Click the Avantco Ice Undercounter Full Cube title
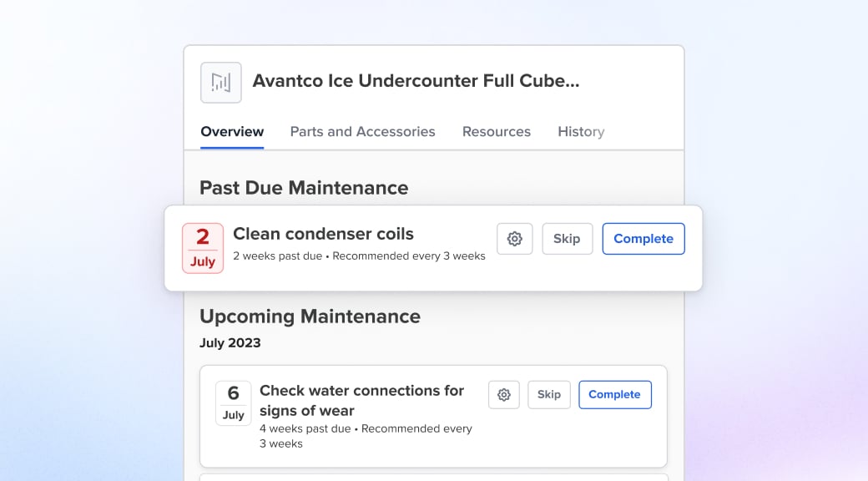The image size is (868, 481). tap(416, 81)
